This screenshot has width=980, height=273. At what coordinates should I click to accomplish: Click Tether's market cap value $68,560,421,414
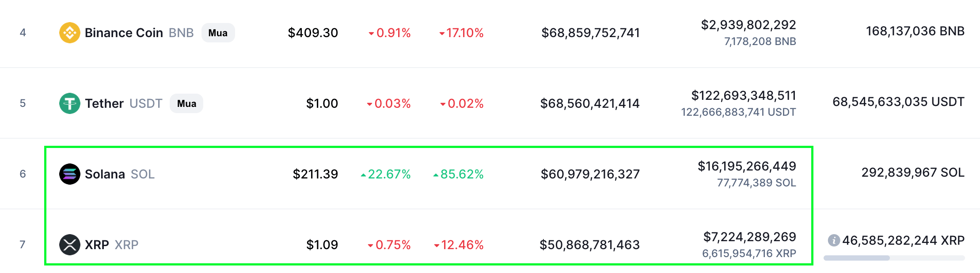(589, 103)
